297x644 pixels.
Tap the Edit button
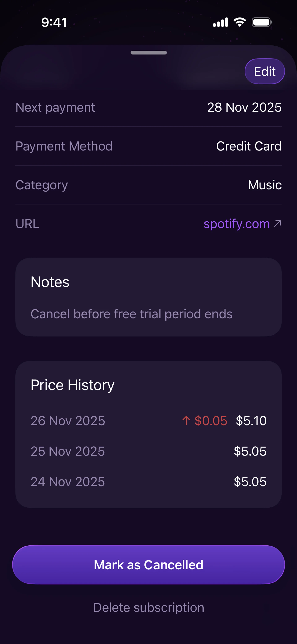[x=265, y=71]
